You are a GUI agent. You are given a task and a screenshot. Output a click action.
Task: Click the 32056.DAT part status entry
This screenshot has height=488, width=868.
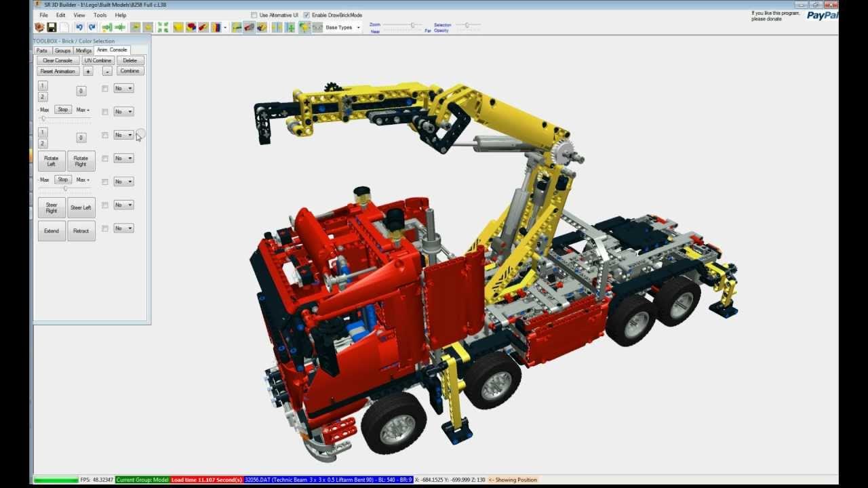[328, 480]
